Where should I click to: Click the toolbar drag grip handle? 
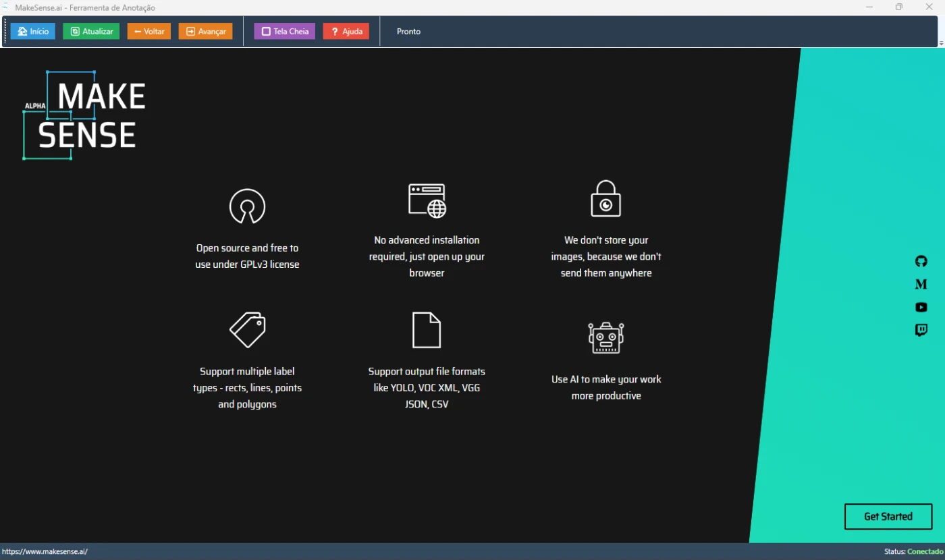tap(5, 32)
